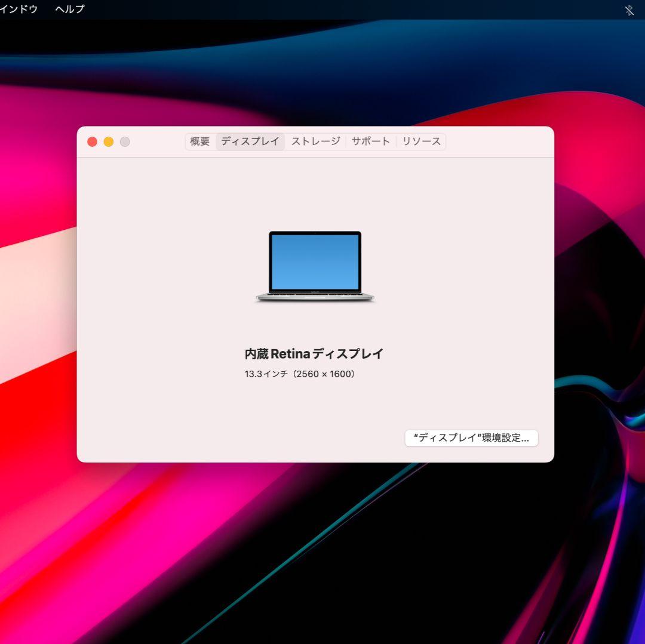Open the ヘルプ menu
The width and height of the screenshot is (645, 644).
[69, 9]
